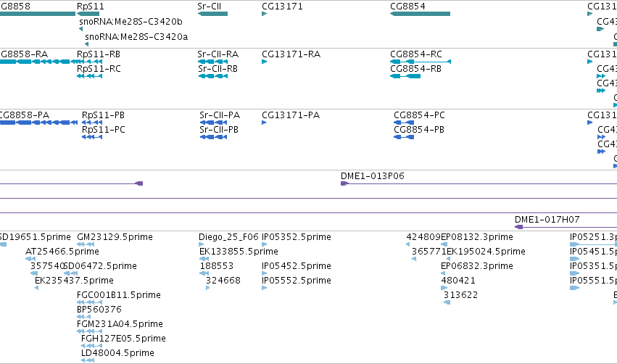The height and width of the screenshot is (364, 617).
Task: Click the CG8854-PB protein glyph
Action: (404, 137)
